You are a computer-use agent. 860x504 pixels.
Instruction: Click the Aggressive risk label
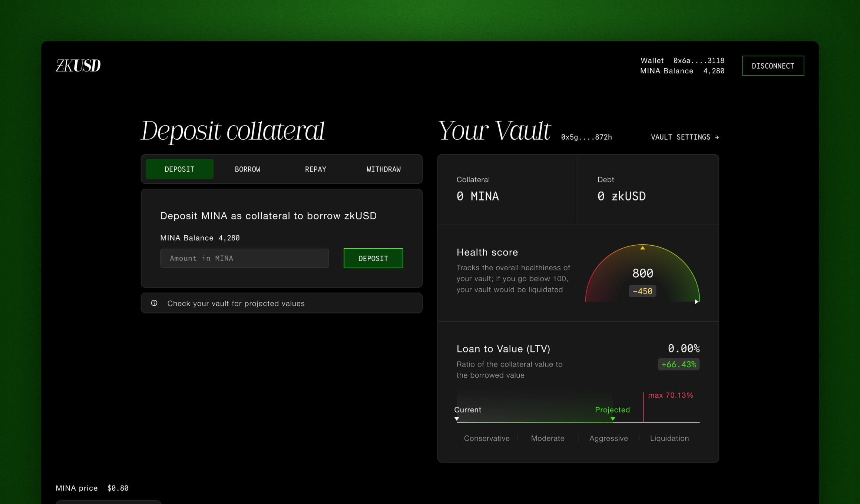609,438
